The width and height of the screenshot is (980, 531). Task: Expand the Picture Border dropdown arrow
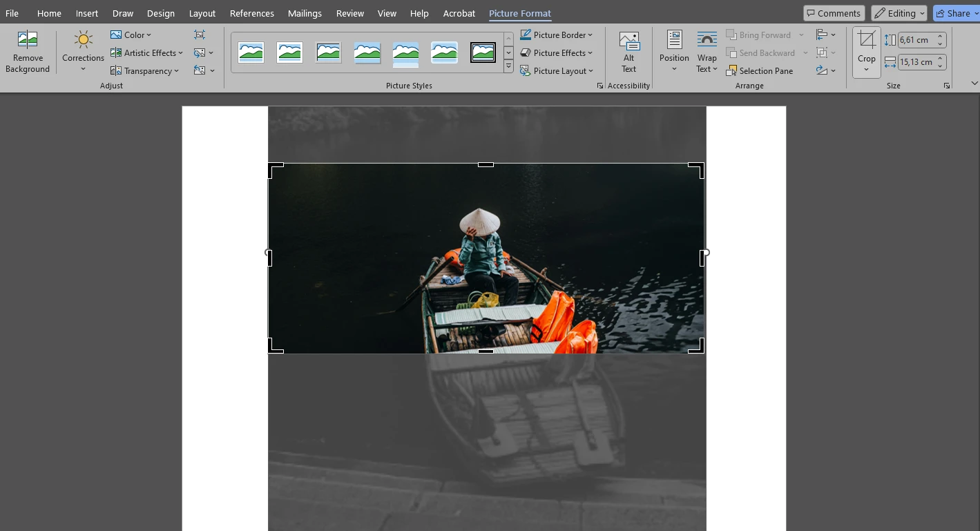(x=590, y=35)
